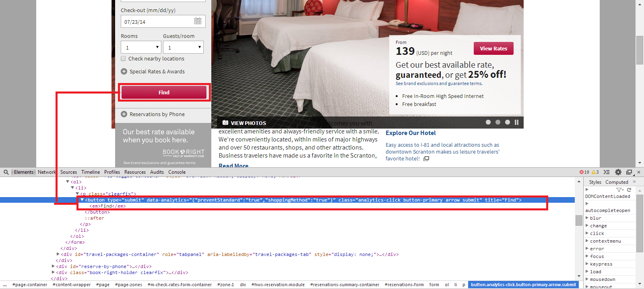This screenshot has width=644, height=289.
Task: Expand the click event listener
Action: [587, 233]
